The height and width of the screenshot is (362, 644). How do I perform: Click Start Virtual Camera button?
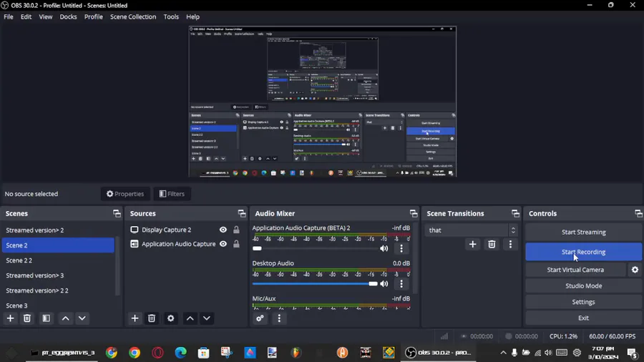(575, 270)
